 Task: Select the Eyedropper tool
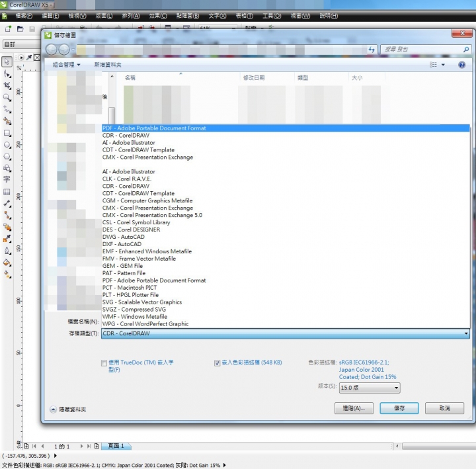[x=7, y=239]
